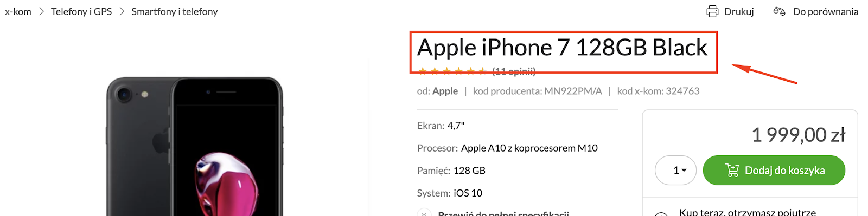Go to the x-kom breadcrumb home
The height and width of the screenshot is (216, 868).
[18, 11]
